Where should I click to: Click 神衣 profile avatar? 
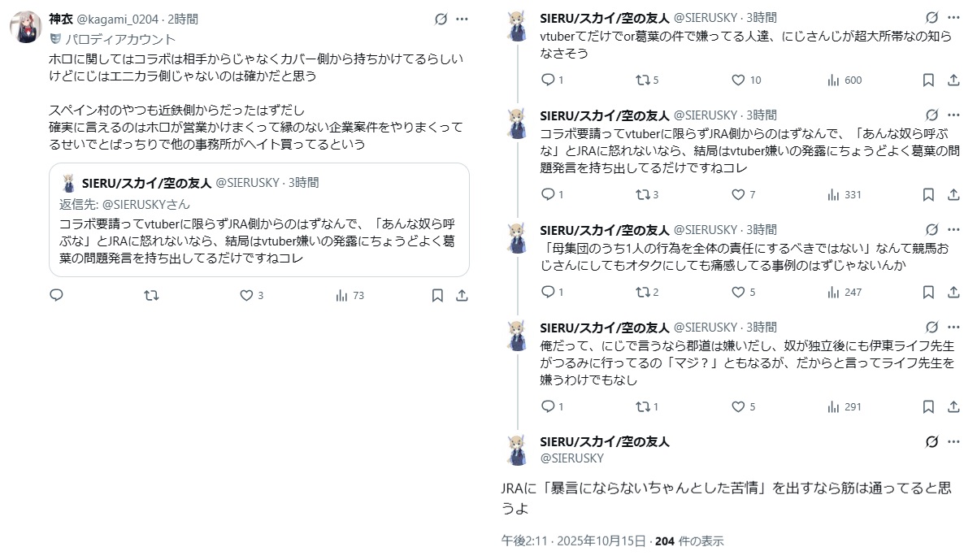26,27
